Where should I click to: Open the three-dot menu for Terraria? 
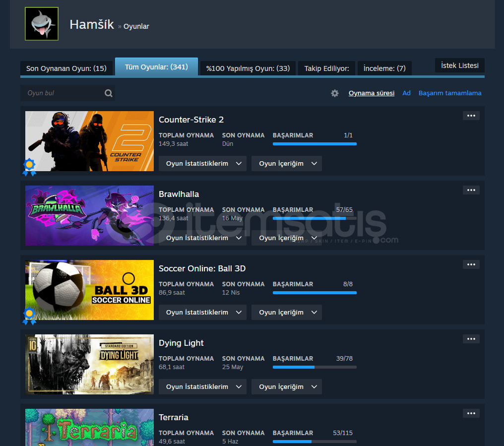(x=471, y=414)
